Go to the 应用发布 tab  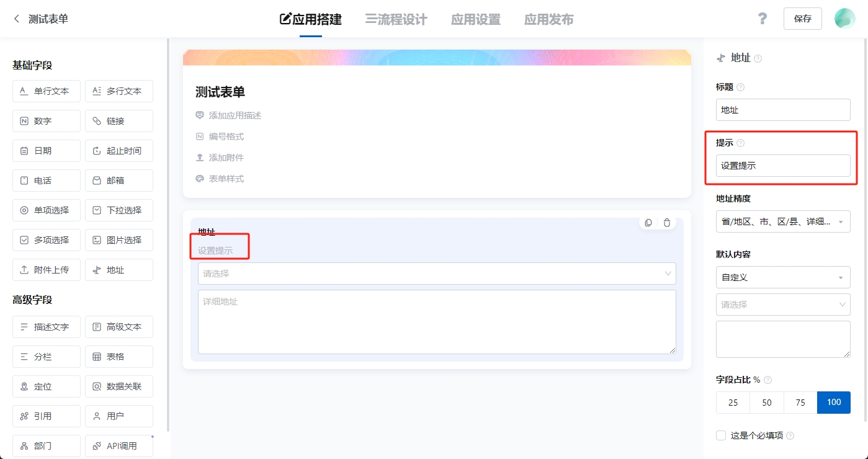point(548,19)
